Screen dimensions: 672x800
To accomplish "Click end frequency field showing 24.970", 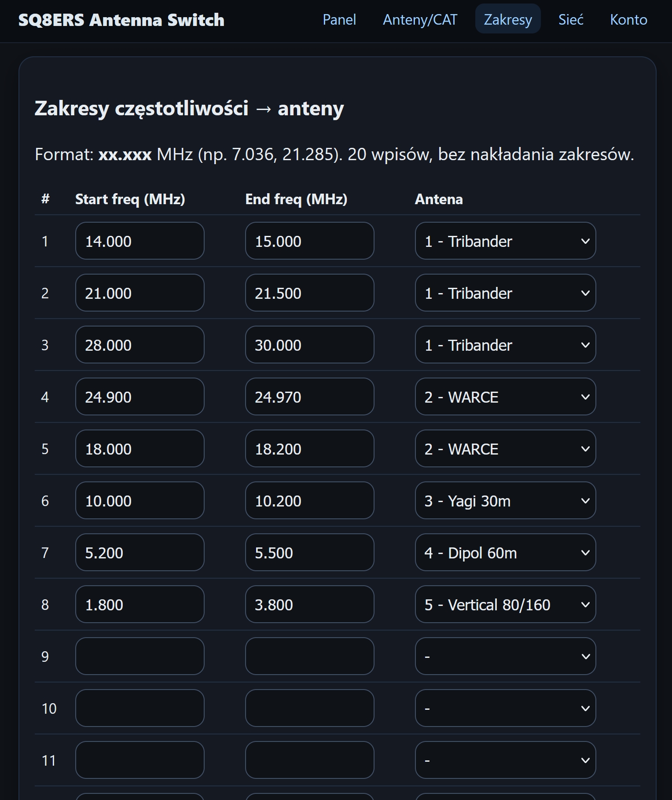I will pyautogui.click(x=309, y=397).
